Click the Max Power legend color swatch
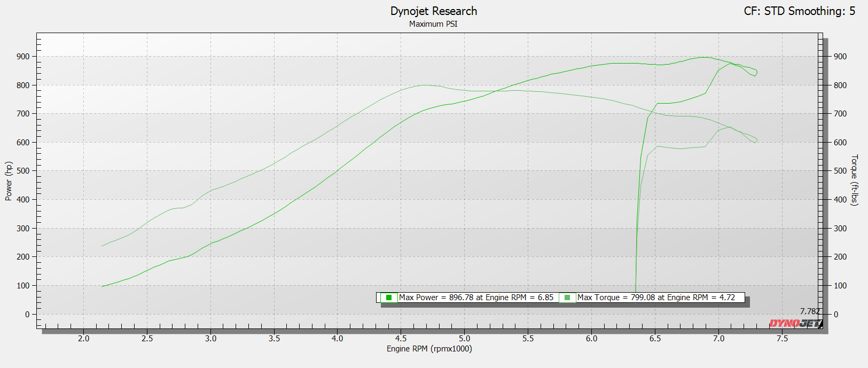Image resolution: width=868 pixels, height=368 pixels. [x=389, y=297]
